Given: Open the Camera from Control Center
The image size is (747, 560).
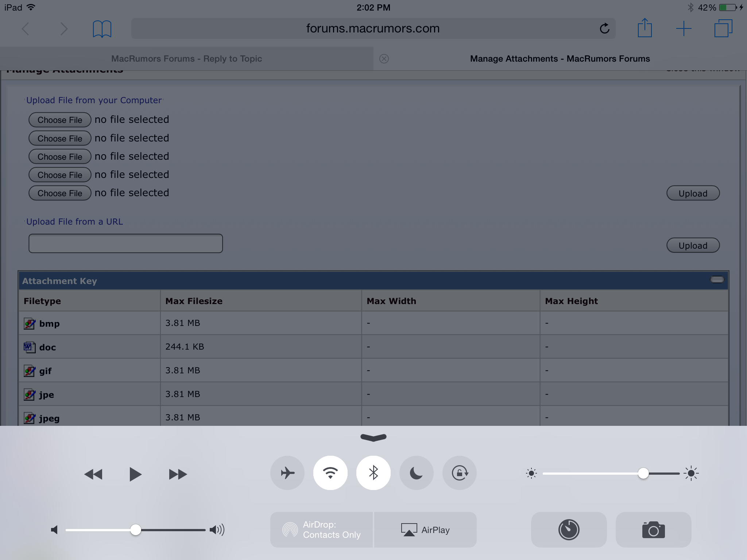Looking at the screenshot, I should [653, 530].
